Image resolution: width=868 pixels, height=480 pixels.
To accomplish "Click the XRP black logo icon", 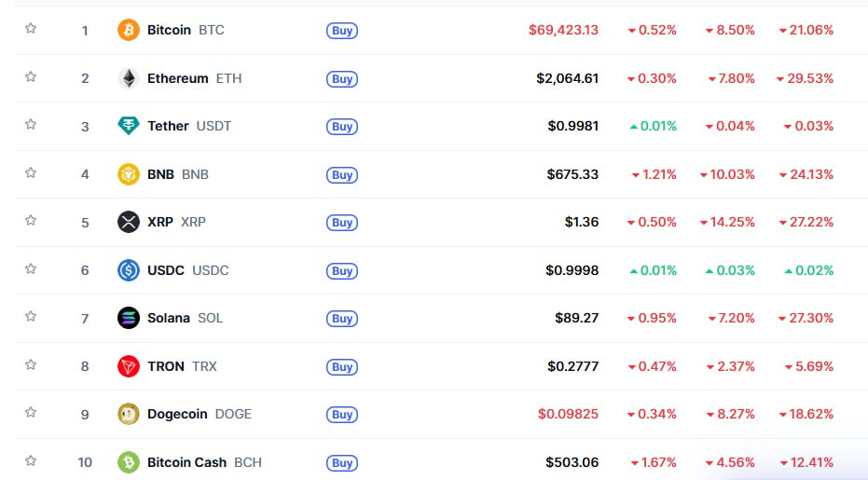I will tap(129, 222).
